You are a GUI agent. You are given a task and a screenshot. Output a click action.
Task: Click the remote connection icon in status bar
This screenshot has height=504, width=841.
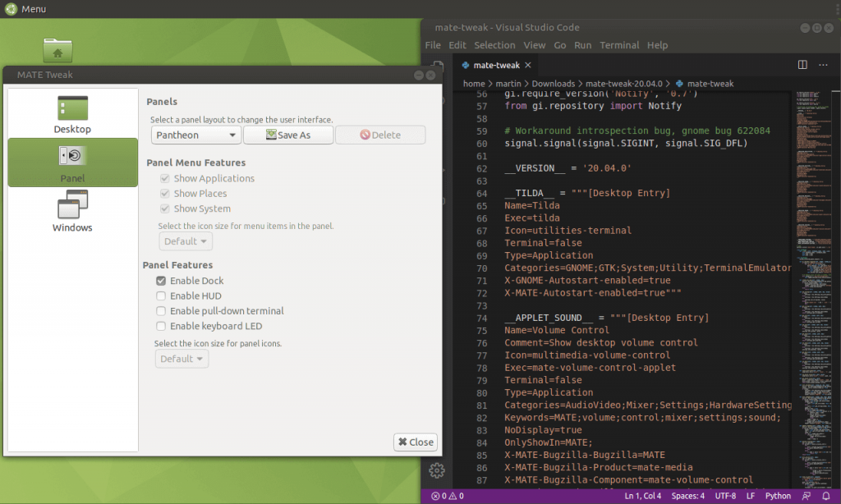(x=805, y=496)
